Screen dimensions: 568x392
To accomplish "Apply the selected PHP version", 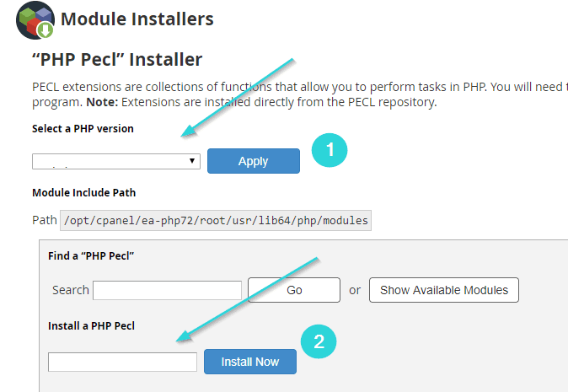I will [254, 161].
